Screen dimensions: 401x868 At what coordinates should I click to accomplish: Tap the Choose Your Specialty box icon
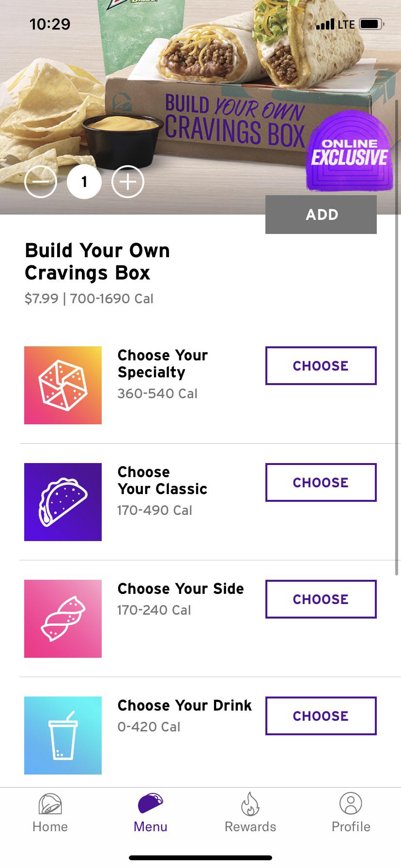coord(63,385)
